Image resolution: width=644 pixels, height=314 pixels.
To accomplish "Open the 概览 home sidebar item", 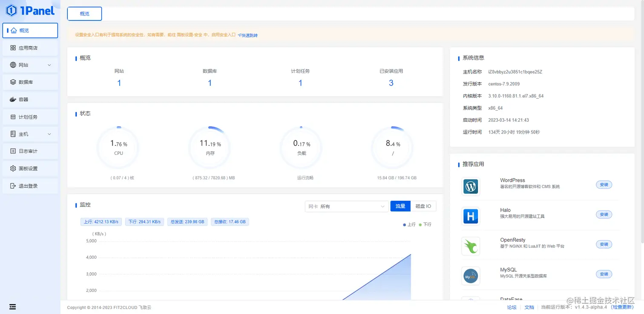I will point(30,31).
